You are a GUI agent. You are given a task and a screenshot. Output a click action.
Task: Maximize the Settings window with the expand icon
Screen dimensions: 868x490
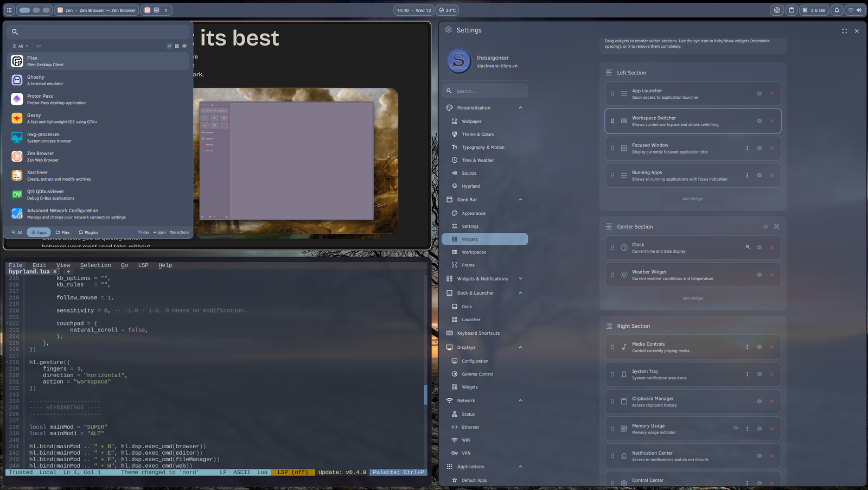[x=844, y=31]
